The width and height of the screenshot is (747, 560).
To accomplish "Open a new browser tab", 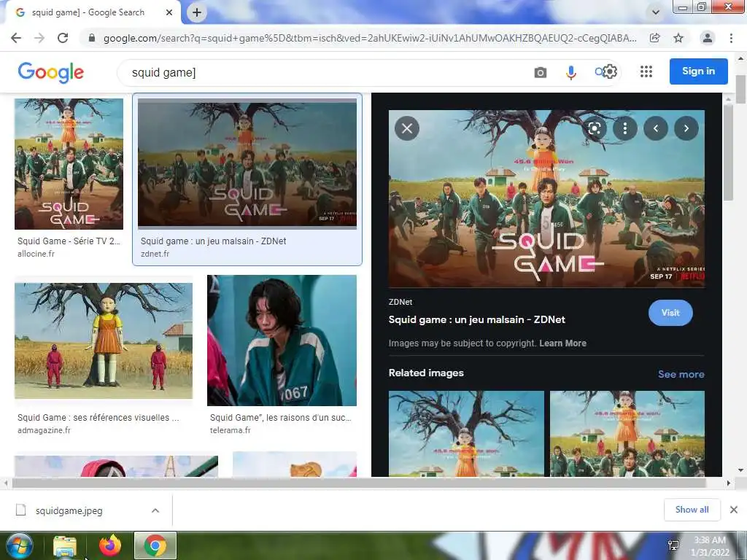I will tap(197, 12).
